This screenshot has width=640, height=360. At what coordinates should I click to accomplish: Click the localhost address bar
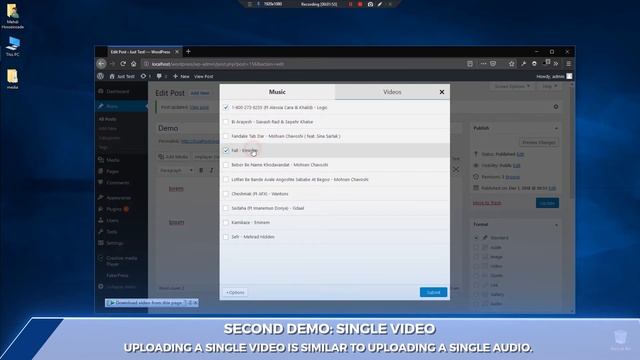[302, 64]
